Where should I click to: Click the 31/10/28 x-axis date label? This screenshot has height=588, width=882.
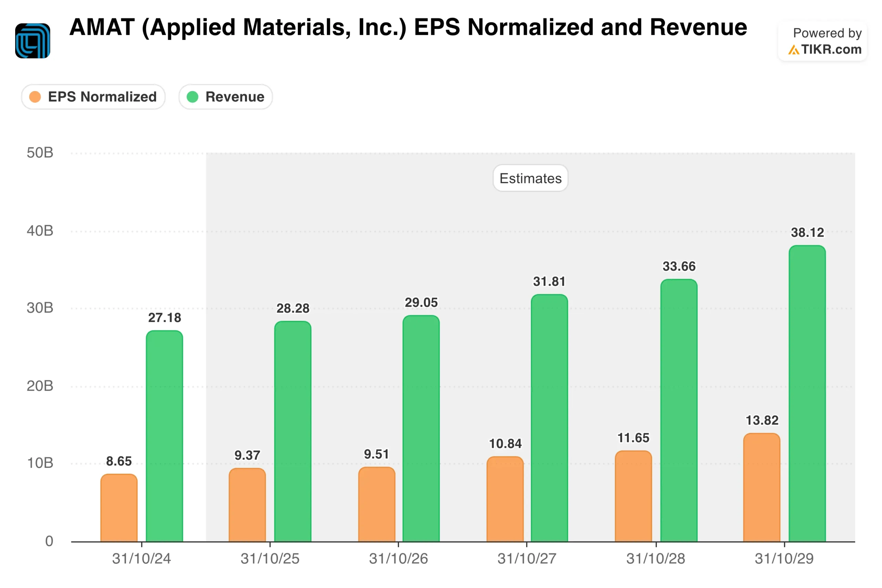click(x=656, y=559)
